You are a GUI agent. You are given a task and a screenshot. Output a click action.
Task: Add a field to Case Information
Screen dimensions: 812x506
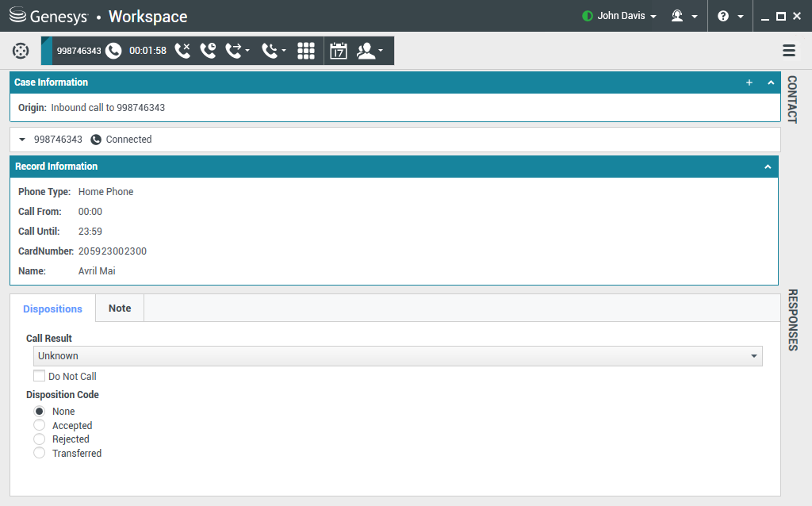749,82
